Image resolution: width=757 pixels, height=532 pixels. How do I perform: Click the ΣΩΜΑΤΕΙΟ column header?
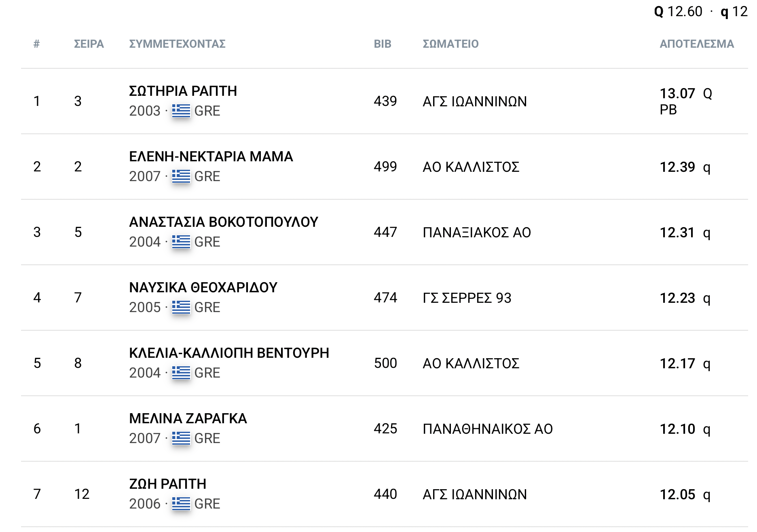pos(450,44)
